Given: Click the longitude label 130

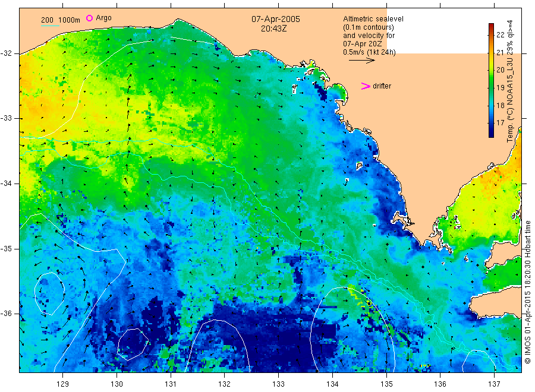Looking at the screenshot, I should 117,384.
